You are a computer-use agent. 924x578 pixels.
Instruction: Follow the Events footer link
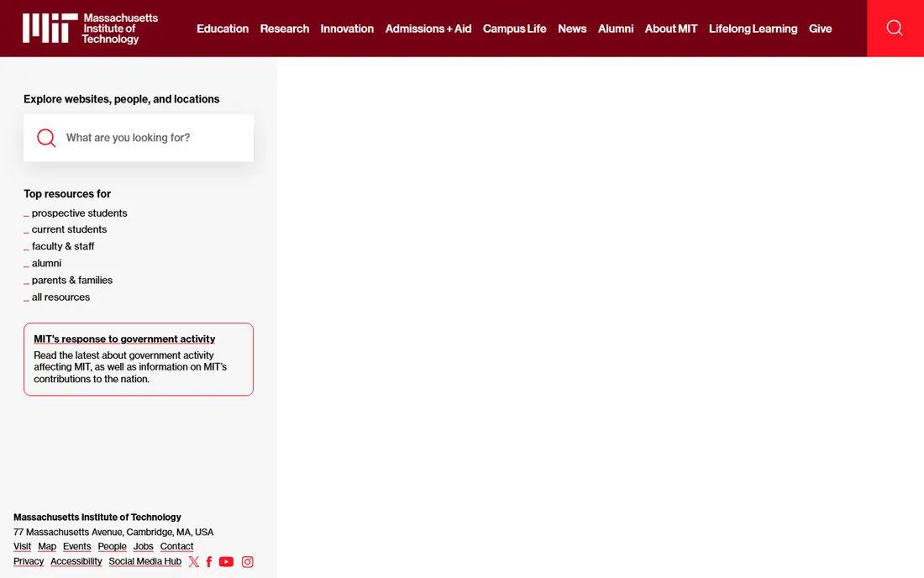click(x=77, y=546)
